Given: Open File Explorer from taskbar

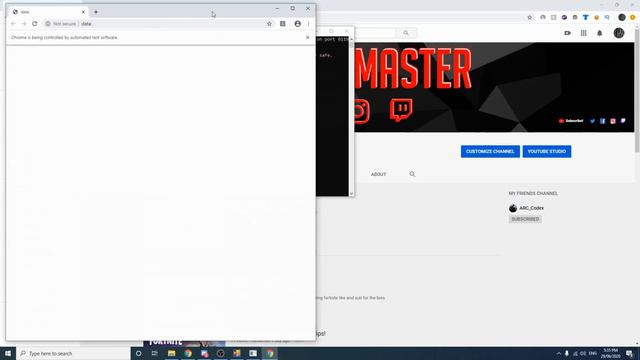Looking at the screenshot, I should click(171, 353).
